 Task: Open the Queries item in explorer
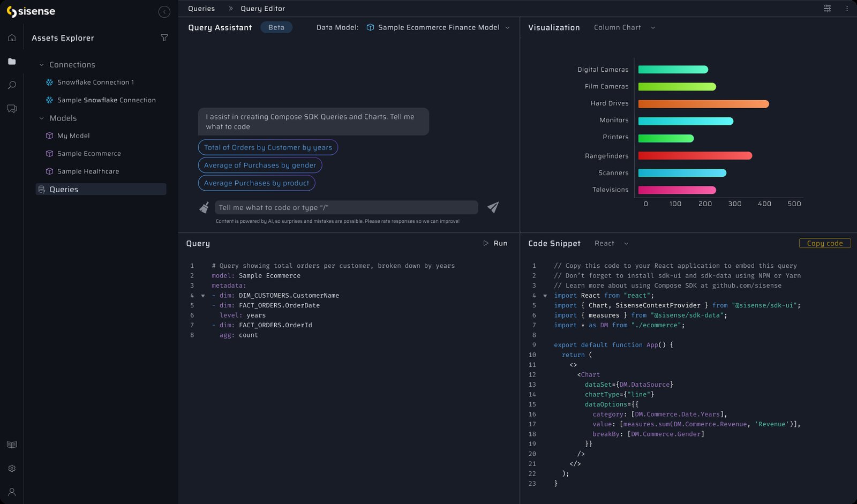[x=101, y=190]
